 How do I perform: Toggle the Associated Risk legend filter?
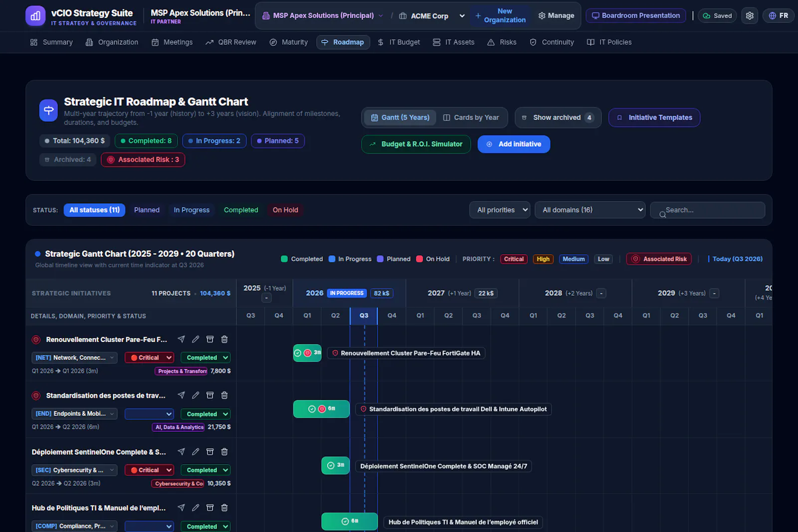point(659,259)
